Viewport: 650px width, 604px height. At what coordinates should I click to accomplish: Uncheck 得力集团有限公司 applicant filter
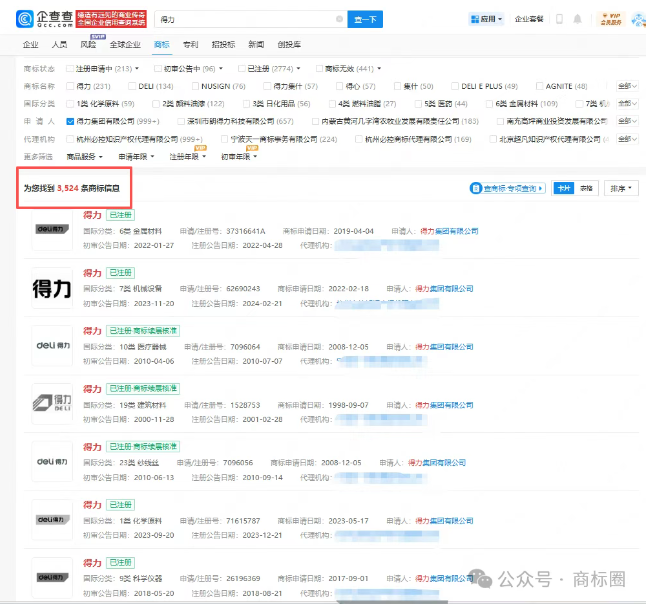pyautogui.click(x=70, y=120)
